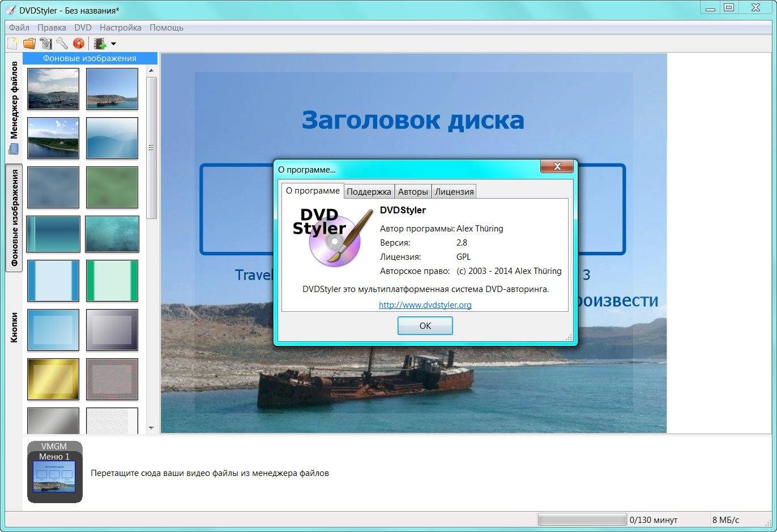The width and height of the screenshot is (777, 532).
Task: Open the Настройка menu
Action: (121, 27)
